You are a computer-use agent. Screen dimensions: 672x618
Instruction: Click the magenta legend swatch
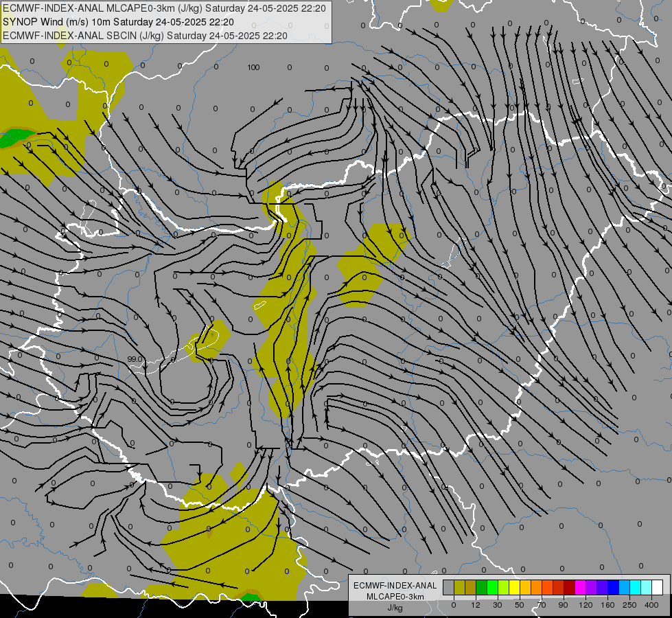580,588
